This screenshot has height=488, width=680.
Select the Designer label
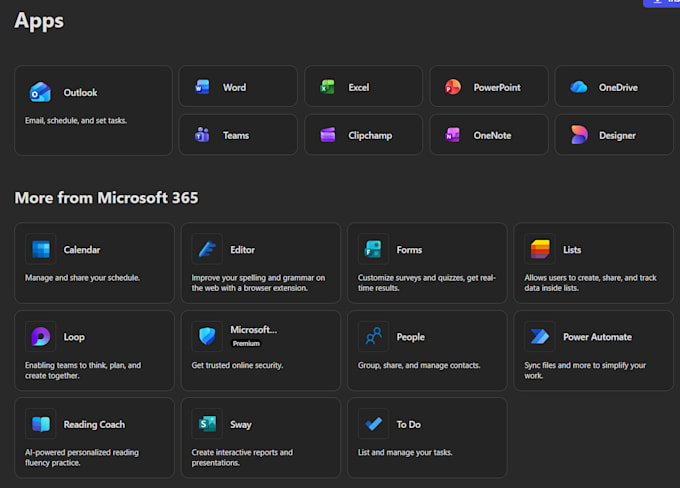coord(617,135)
